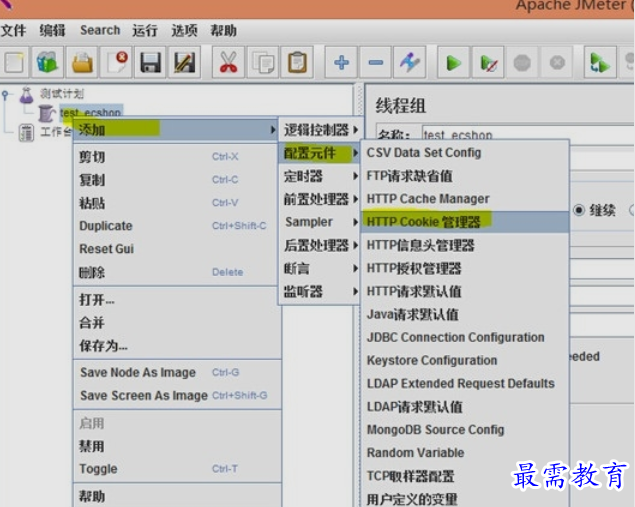Choose CSV Data Set Config
Screen dimensions: 635x507
click(x=465, y=153)
